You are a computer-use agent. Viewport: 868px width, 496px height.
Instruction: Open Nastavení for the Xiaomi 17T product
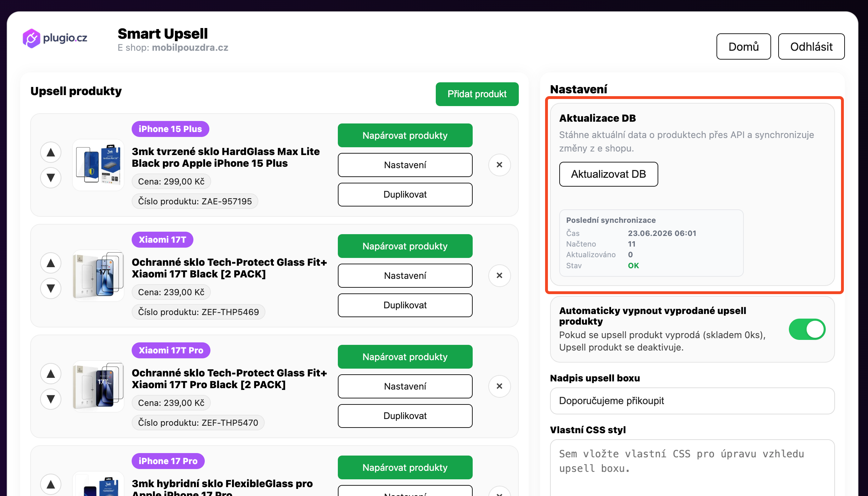pyautogui.click(x=405, y=276)
